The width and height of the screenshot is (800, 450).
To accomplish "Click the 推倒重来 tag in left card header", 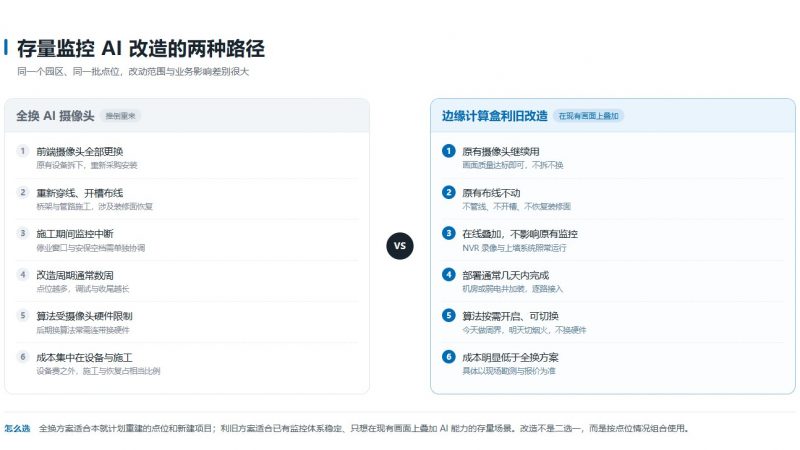I will [120, 116].
